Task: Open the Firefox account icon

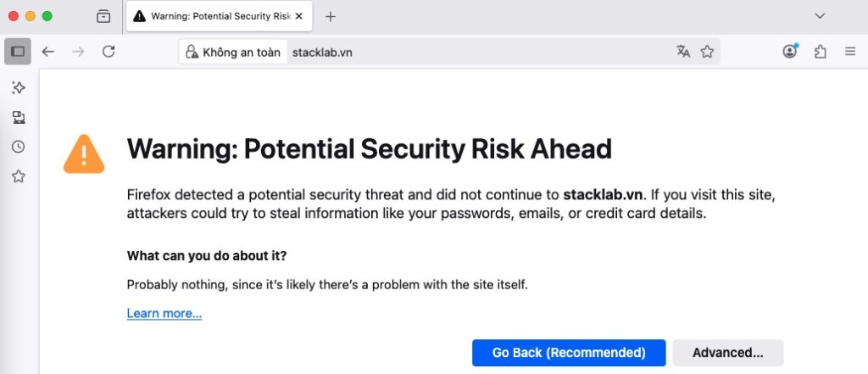Action: pyautogui.click(x=790, y=52)
